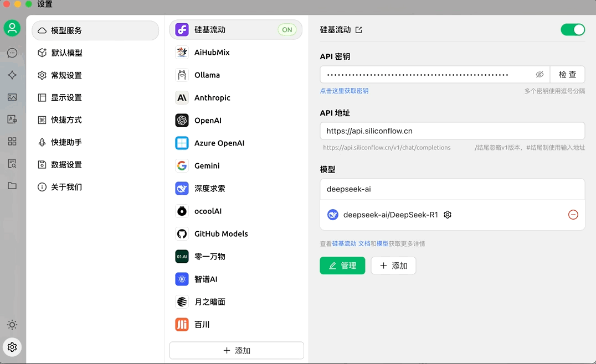Select the Anthropic provider
The height and width of the screenshot is (364, 596).
tap(212, 98)
